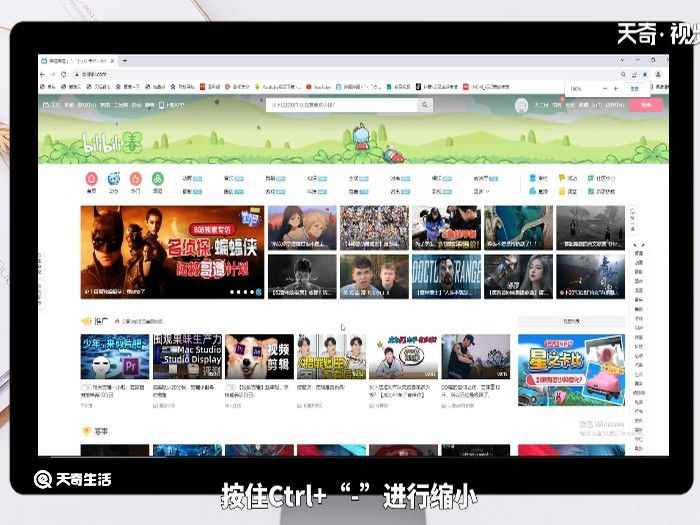Click the bilibili search magnifier button
Screen dimensions: 700x525
[425, 105]
